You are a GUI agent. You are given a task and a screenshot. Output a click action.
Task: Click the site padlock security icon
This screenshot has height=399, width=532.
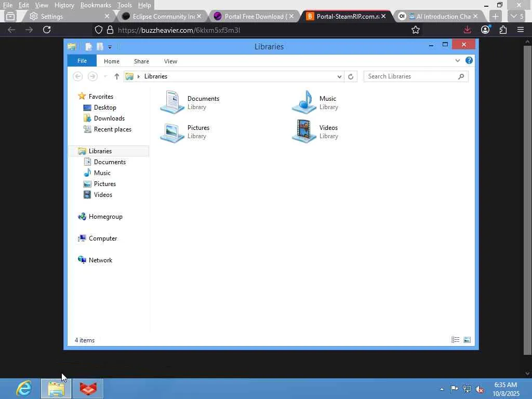tap(110, 30)
